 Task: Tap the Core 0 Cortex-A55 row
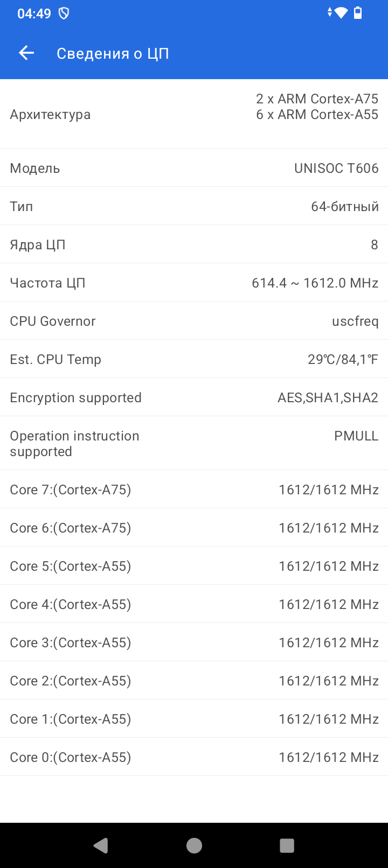[x=194, y=757]
